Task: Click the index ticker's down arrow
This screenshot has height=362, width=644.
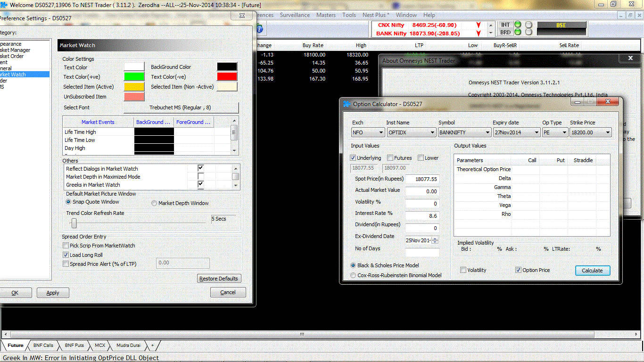Action: point(491,33)
